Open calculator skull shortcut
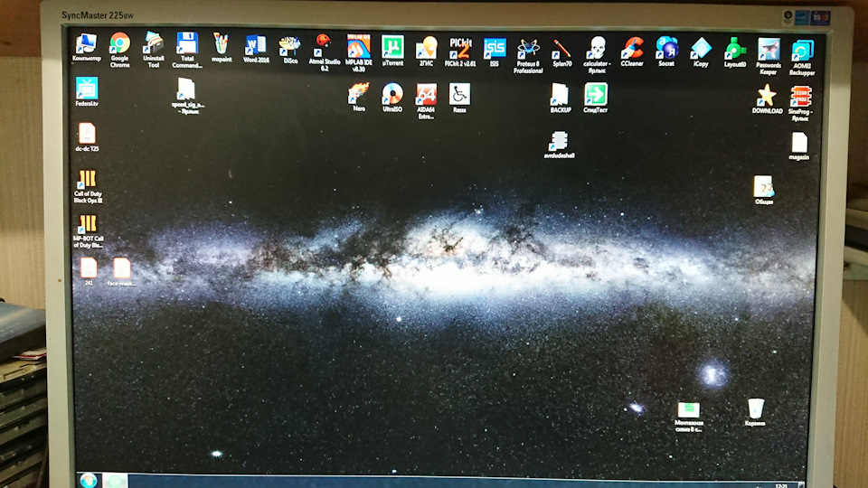Viewport: 868px width, 488px height. point(597,55)
